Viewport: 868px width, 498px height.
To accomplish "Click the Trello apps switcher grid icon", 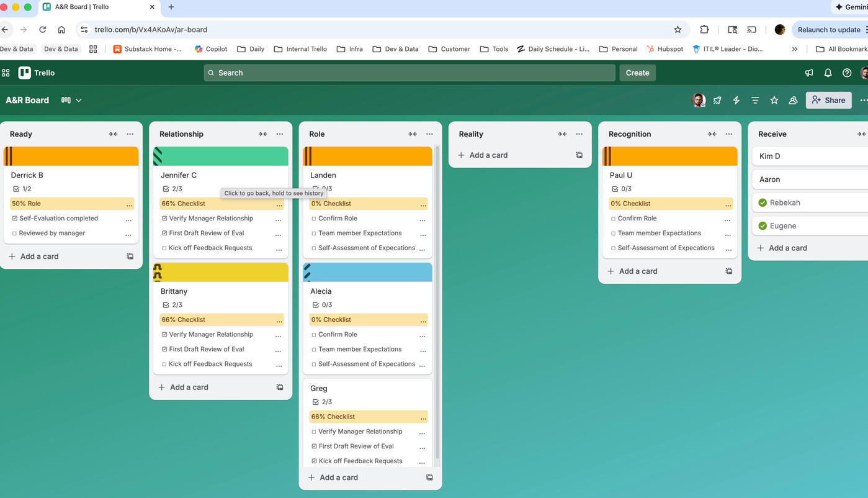I will click(6, 73).
